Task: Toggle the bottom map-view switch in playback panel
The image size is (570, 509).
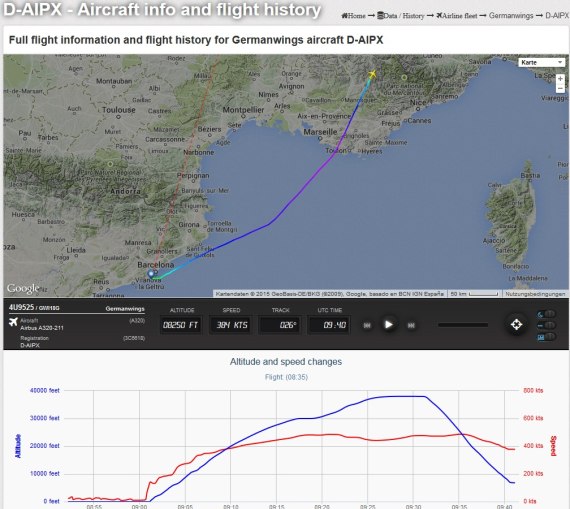Action: 547,337
